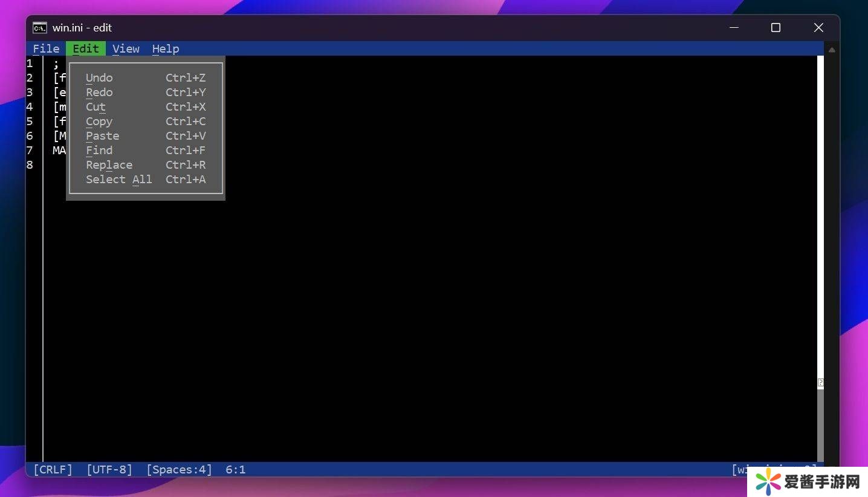Close the win.ini edit window
868x497 pixels.
[x=818, y=28]
